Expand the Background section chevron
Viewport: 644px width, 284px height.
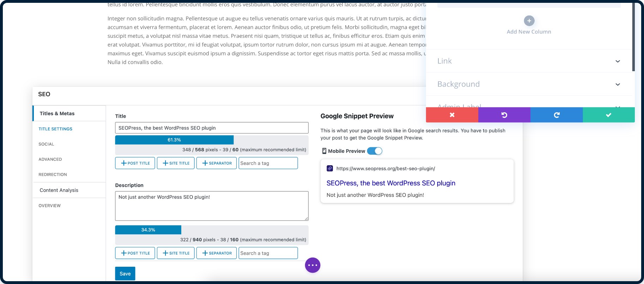point(618,85)
